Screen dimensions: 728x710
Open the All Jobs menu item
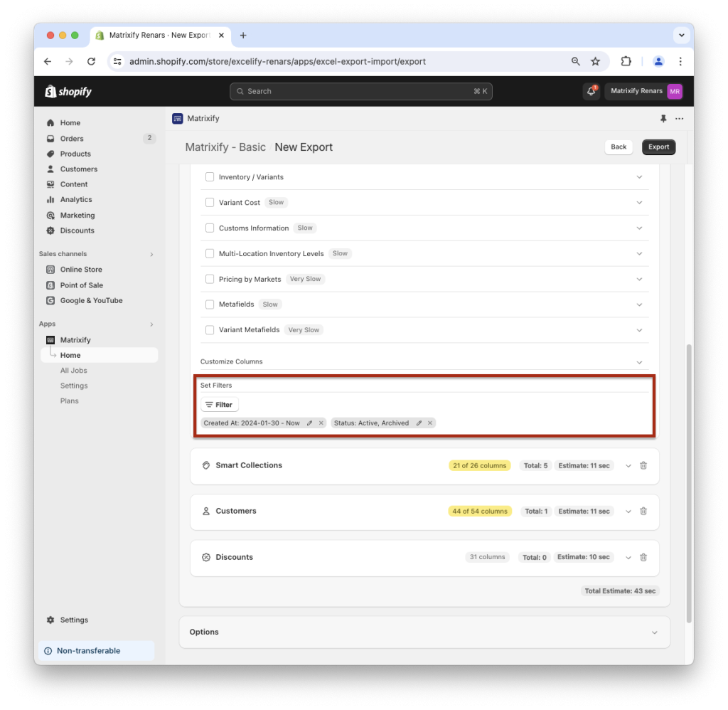tap(73, 370)
